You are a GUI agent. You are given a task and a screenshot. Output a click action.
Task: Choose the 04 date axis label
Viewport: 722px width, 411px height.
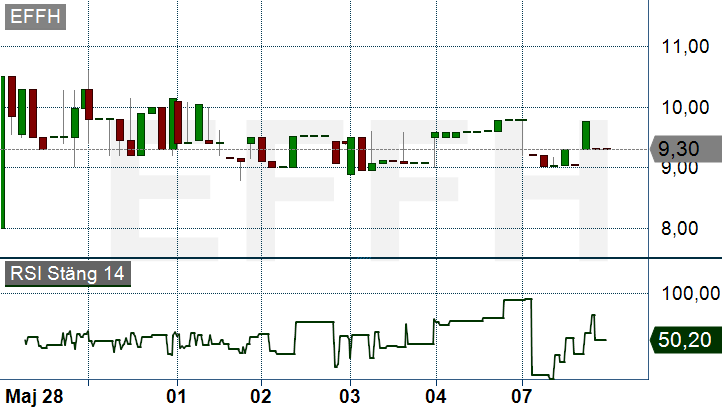pyautogui.click(x=436, y=396)
